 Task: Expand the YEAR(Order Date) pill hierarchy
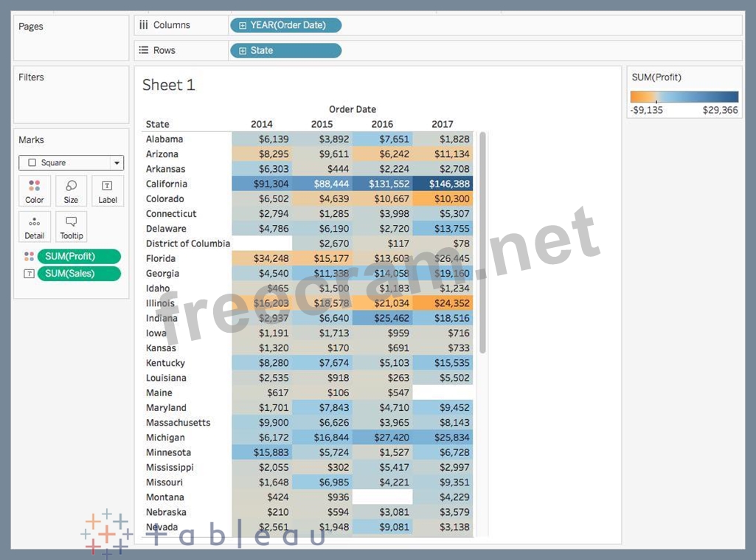[x=243, y=25]
